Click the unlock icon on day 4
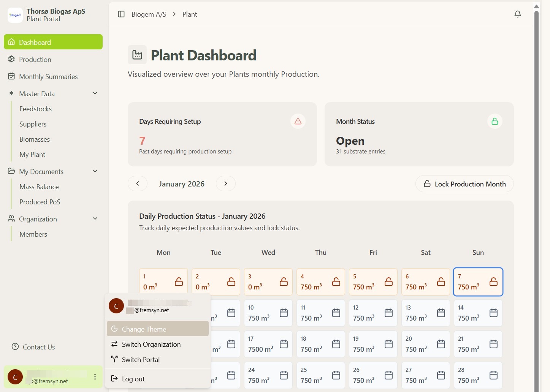The image size is (550, 392). (x=336, y=282)
